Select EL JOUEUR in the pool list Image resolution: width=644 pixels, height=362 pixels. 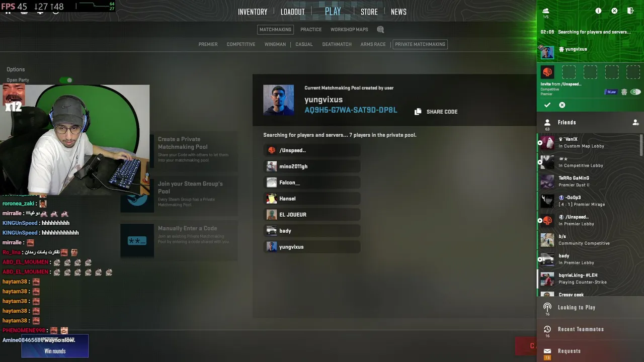[311, 215]
